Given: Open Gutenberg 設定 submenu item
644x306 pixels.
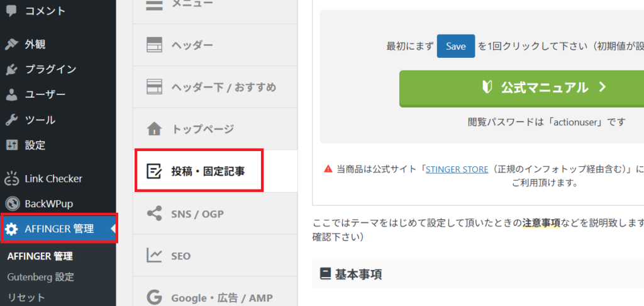Looking at the screenshot, I should pyautogui.click(x=40, y=276).
